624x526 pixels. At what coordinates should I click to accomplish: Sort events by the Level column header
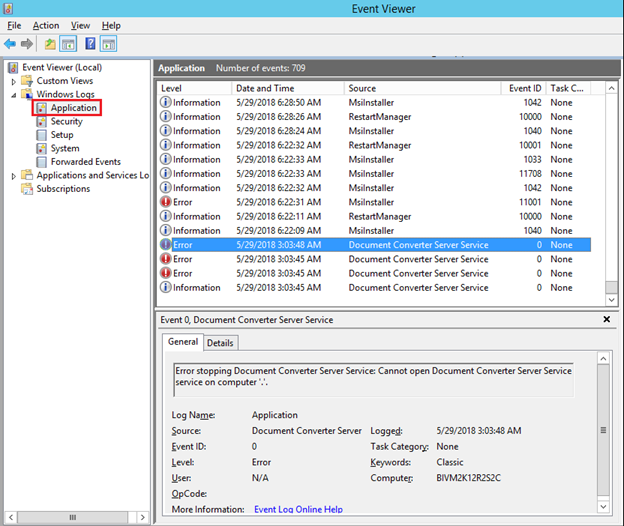(194, 88)
